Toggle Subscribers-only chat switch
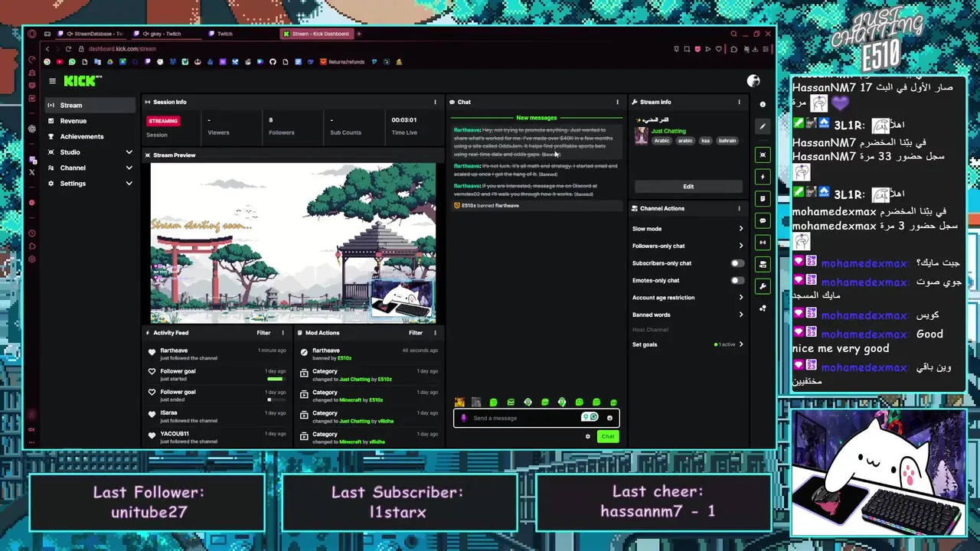 737,263
